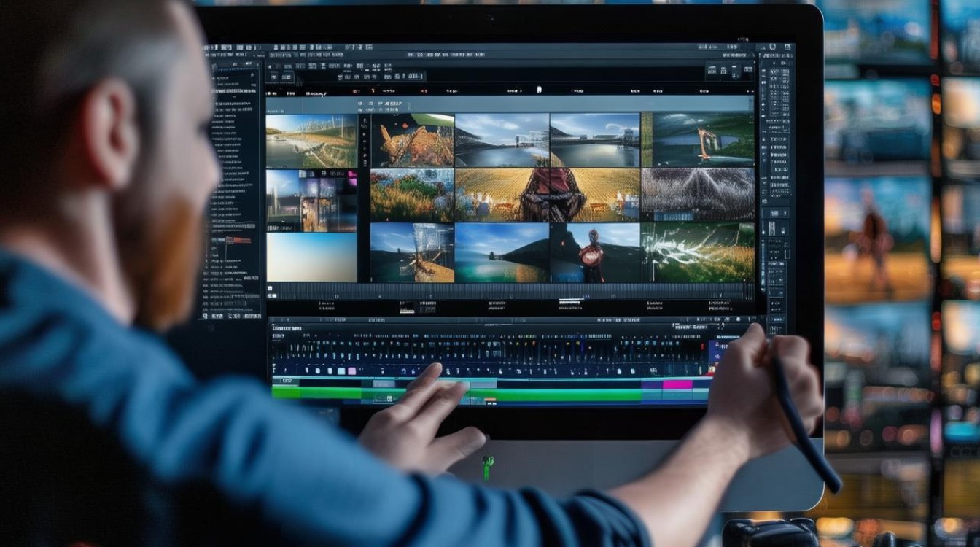The image size is (980, 547).
Task: Select the gray fountain spray thumbnail
Action: tap(698, 195)
